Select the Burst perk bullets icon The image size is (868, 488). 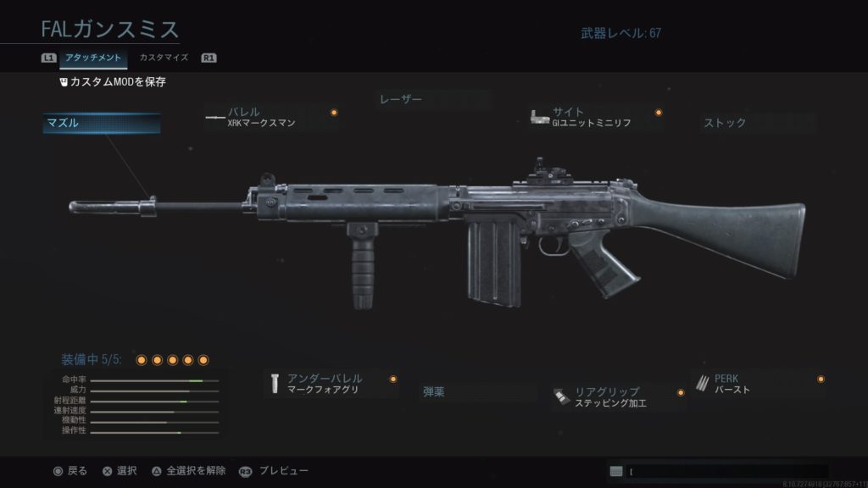[x=702, y=384]
